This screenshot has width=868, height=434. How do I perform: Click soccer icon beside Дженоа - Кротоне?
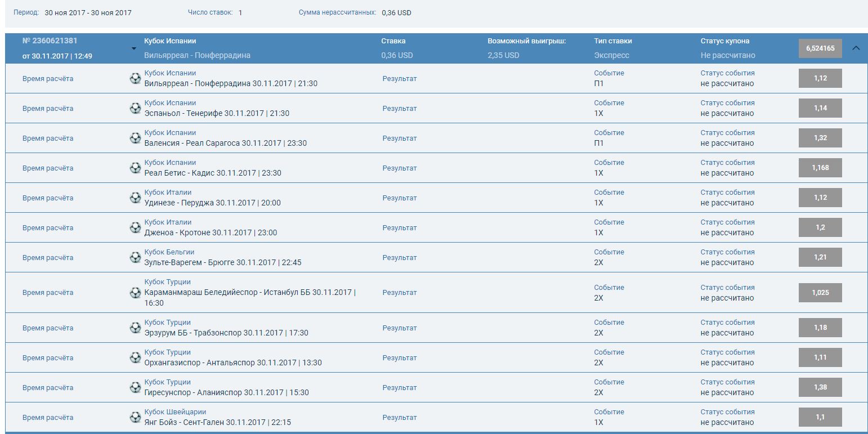135,227
